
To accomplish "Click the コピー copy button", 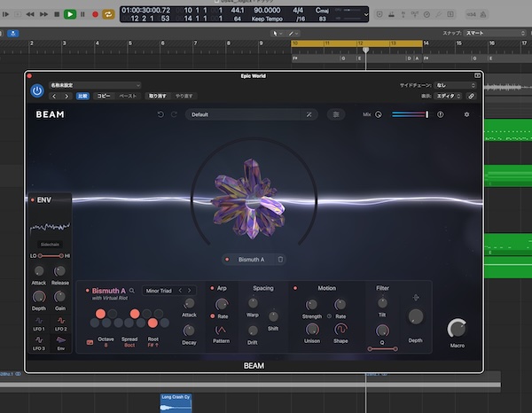I will 104,97.
